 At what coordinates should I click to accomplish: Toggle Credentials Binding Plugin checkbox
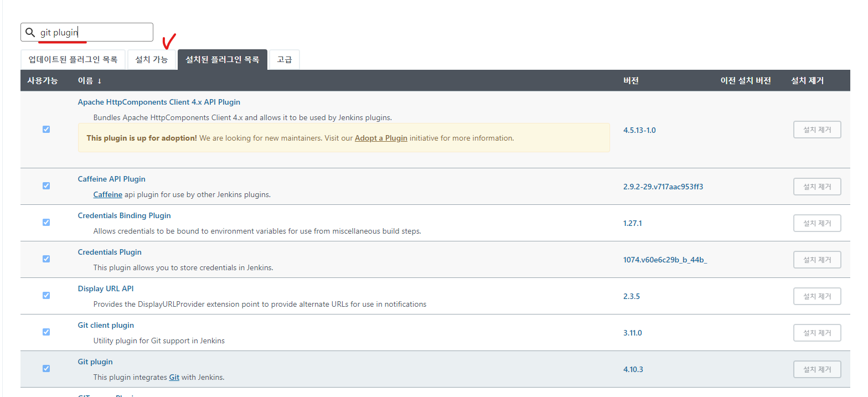click(46, 222)
